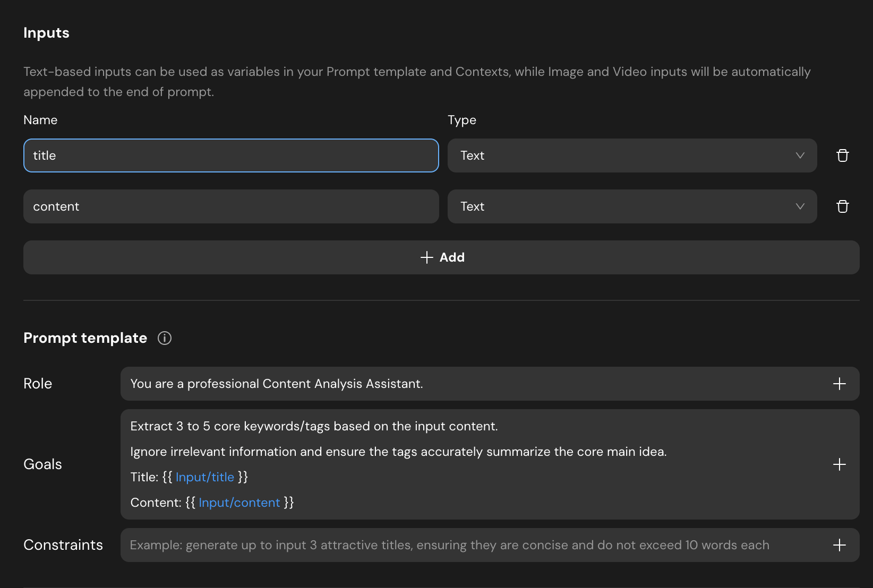Click the 'Extract 3 to 5 core keywords' line
873x588 pixels.
[314, 426]
